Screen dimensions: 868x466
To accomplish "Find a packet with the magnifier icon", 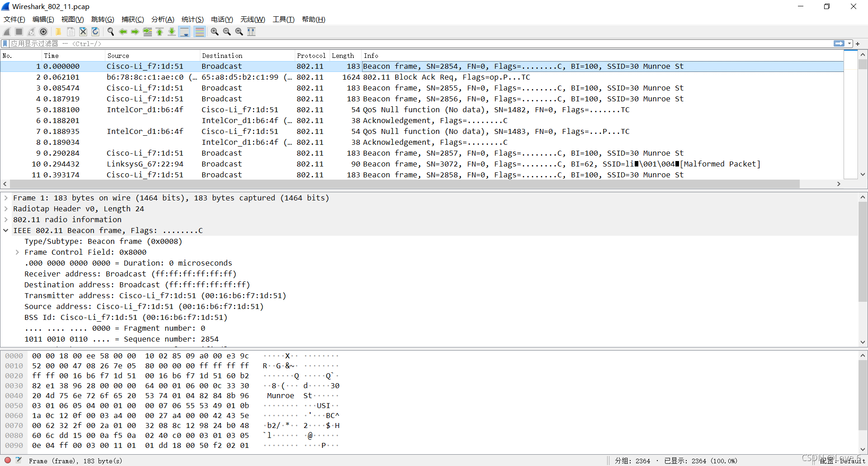I will (x=110, y=32).
